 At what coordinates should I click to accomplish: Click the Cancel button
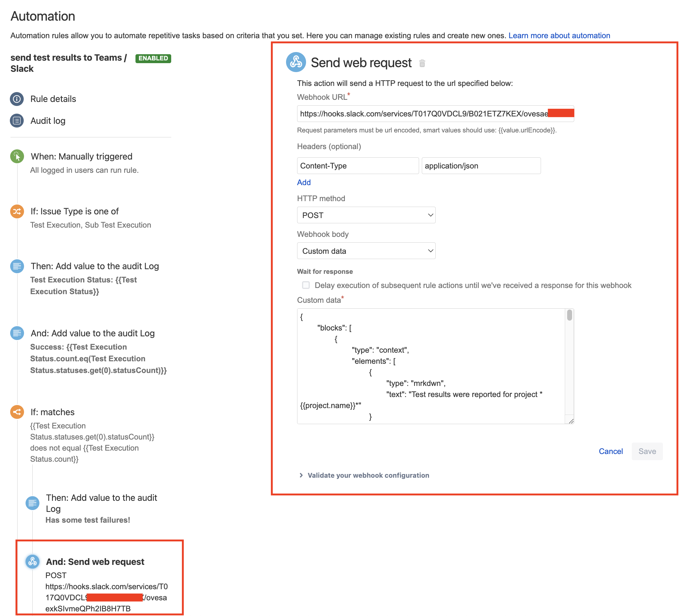click(611, 452)
